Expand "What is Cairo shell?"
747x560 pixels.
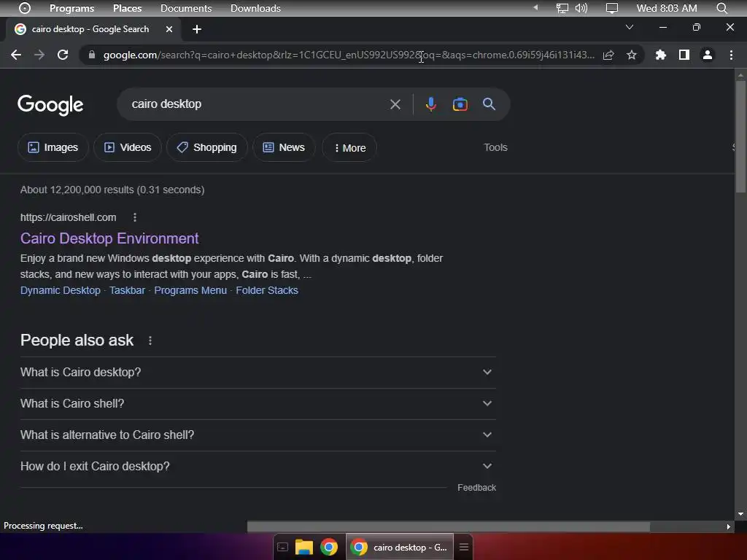258,404
